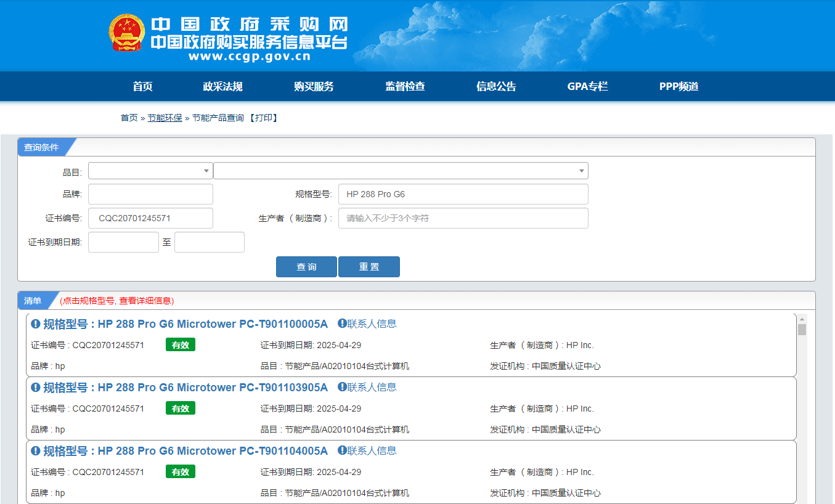Viewport: 835px width, 504px height.
Task: Open the first 品目 category dropdown
Action: tap(150, 171)
